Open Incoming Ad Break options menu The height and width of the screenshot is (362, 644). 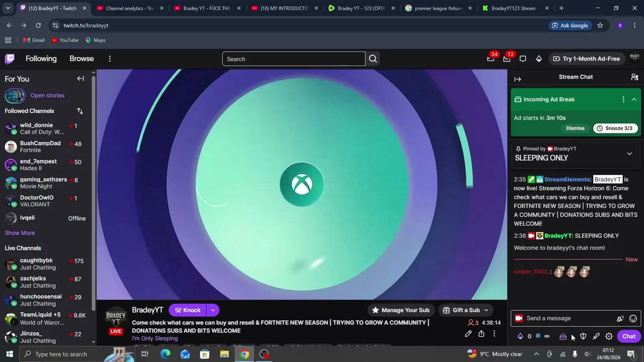click(x=623, y=100)
